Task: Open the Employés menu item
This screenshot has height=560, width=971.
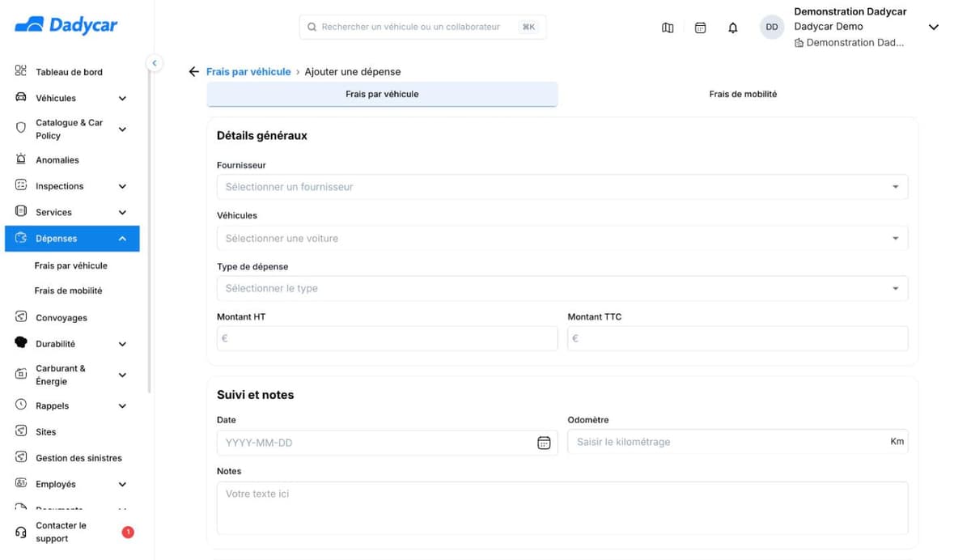Action: pyautogui.click(x=56, y=484)
